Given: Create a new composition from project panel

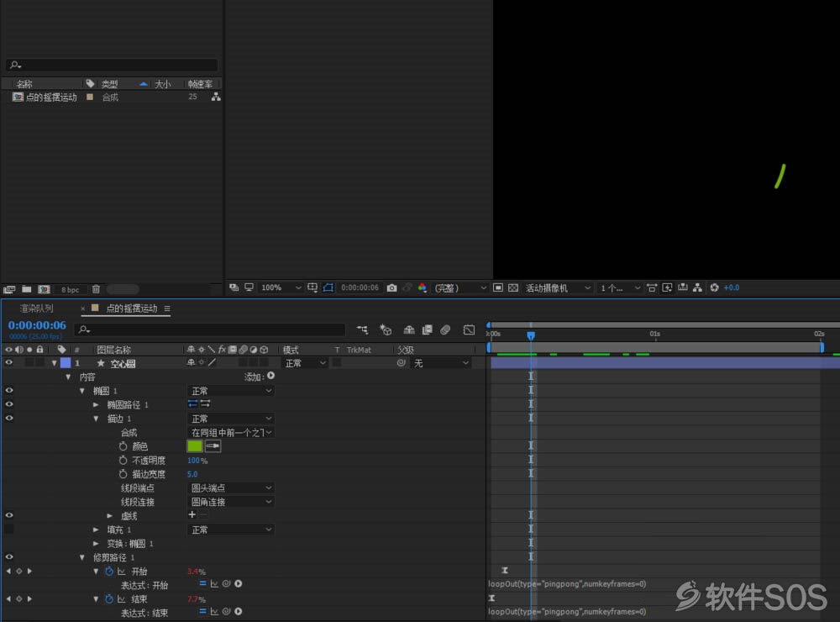Looking at the screenshot, I should (44, 289).
